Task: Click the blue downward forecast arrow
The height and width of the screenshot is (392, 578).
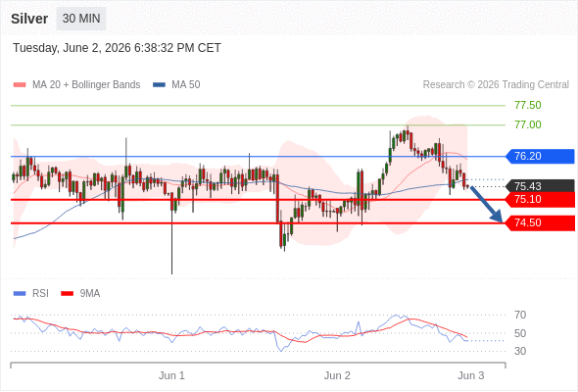Action: point(487,205)
